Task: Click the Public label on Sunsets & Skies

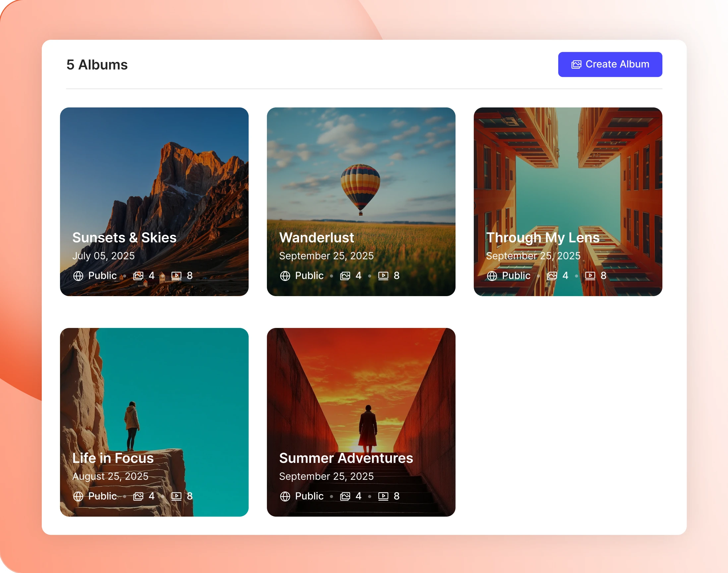Action: 102,276
